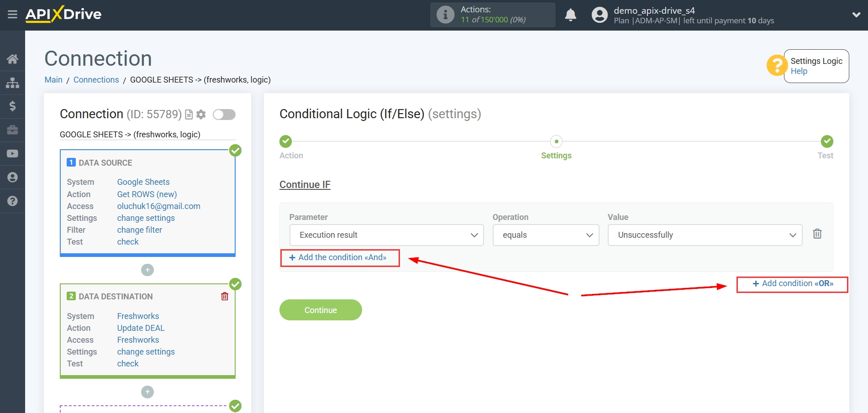Add step after Data Destination block
868x413 pixels.
click(x=147, y=392)
